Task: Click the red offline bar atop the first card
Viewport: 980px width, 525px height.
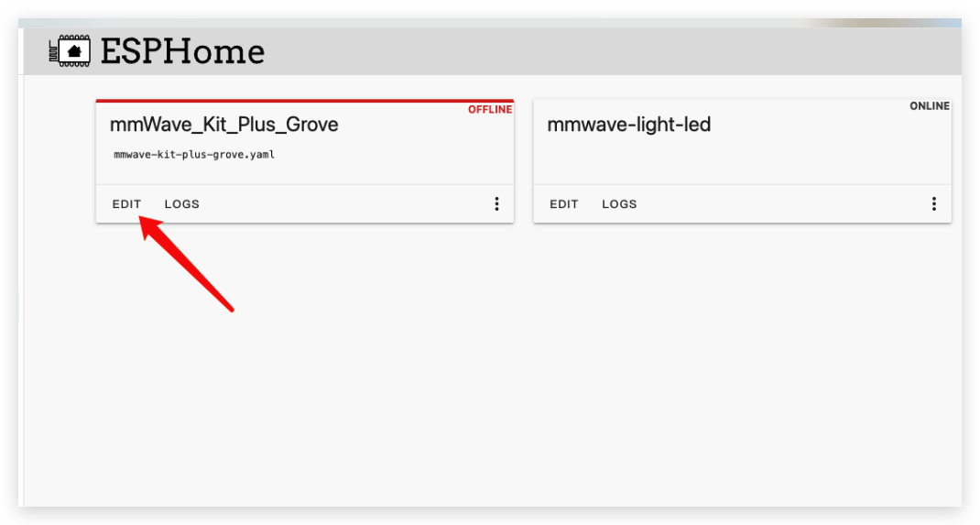Action: [x=305, y=101]
